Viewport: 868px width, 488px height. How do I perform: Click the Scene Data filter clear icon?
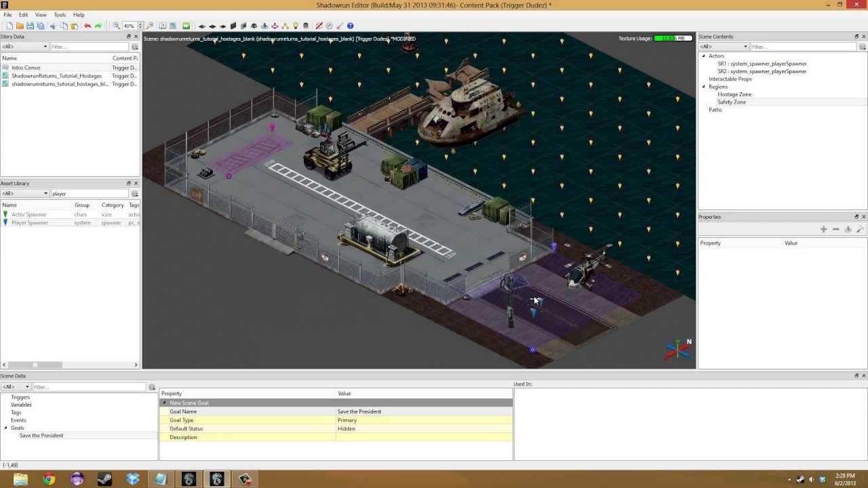coord(152,387)
